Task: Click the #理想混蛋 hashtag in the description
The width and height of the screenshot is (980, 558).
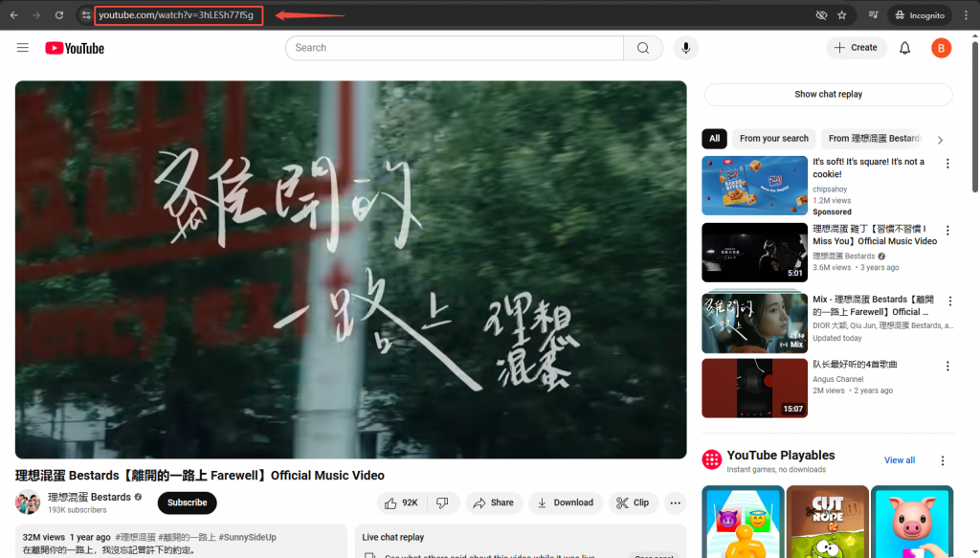Action: click(x=135, y=537)
